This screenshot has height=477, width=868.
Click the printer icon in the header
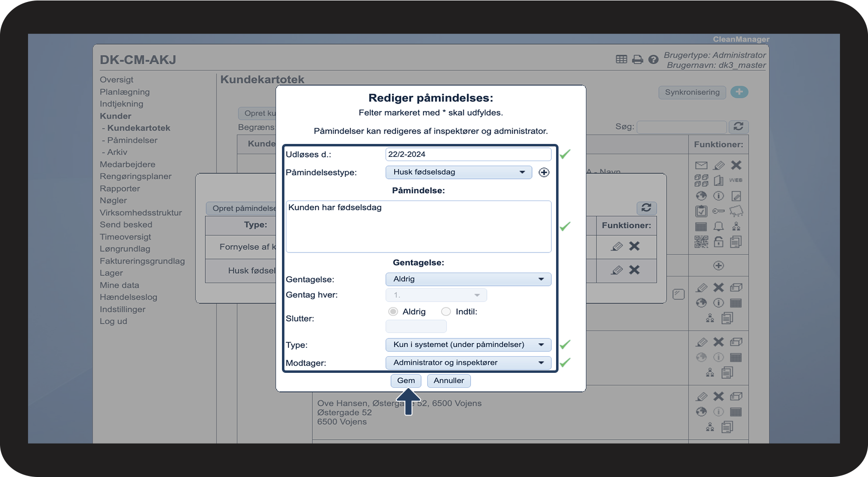[x=638, y=59]
